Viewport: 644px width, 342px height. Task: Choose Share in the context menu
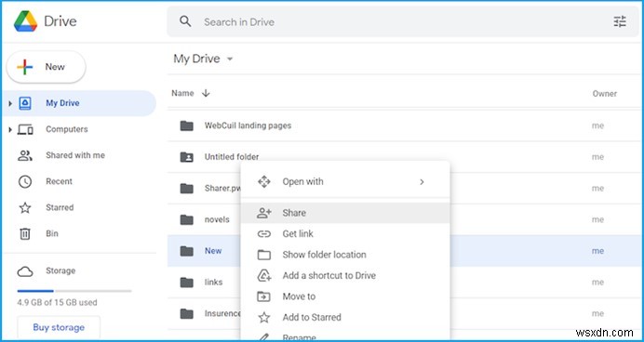345,213
